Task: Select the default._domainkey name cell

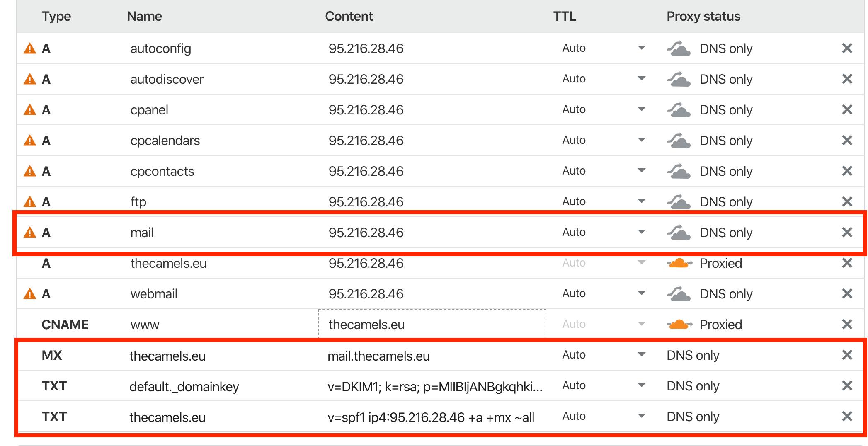Action: click(184, 387)
